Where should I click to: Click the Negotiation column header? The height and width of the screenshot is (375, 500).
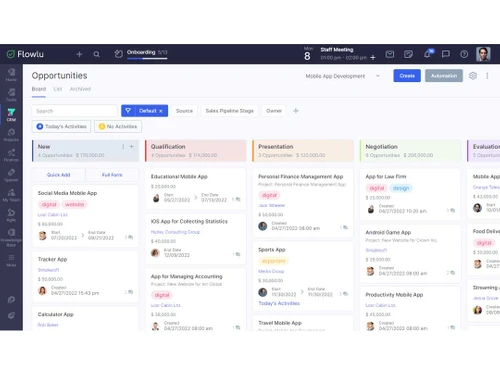(410, 151)
